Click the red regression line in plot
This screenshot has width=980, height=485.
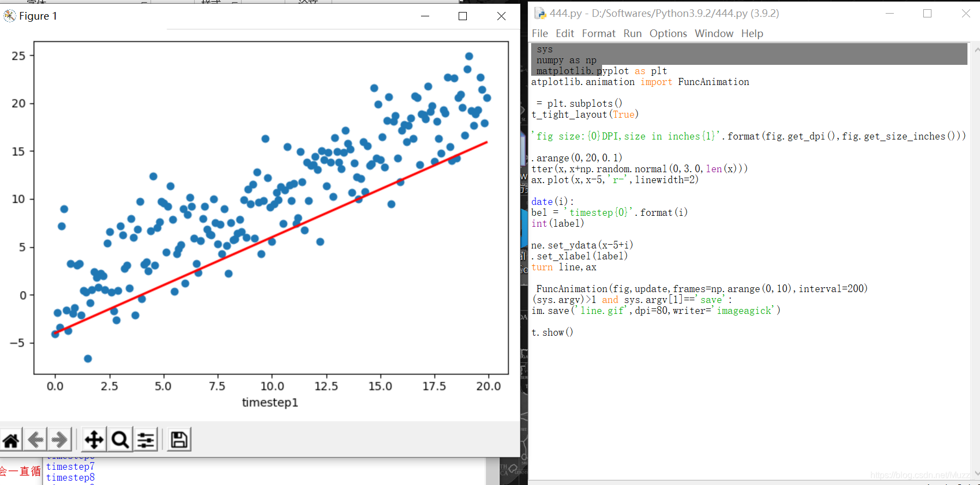271,238
